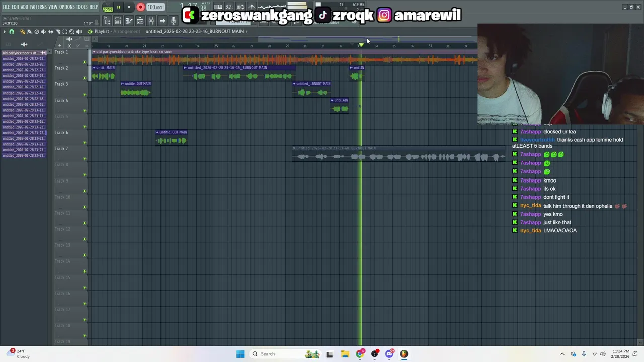Image resolution: width=644 pixels, height=362 pixels.
Task: Select the Mute tool
Action: [44, 32]
